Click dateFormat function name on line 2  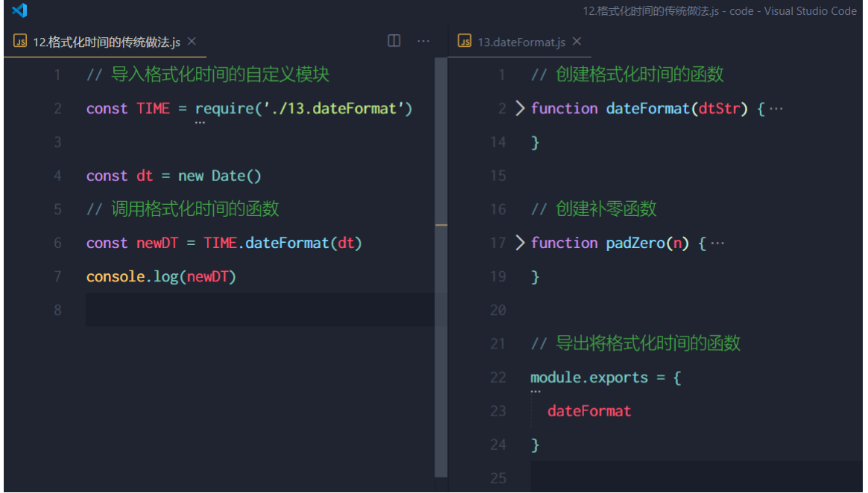pyautogui.click(x=647, y=109)
